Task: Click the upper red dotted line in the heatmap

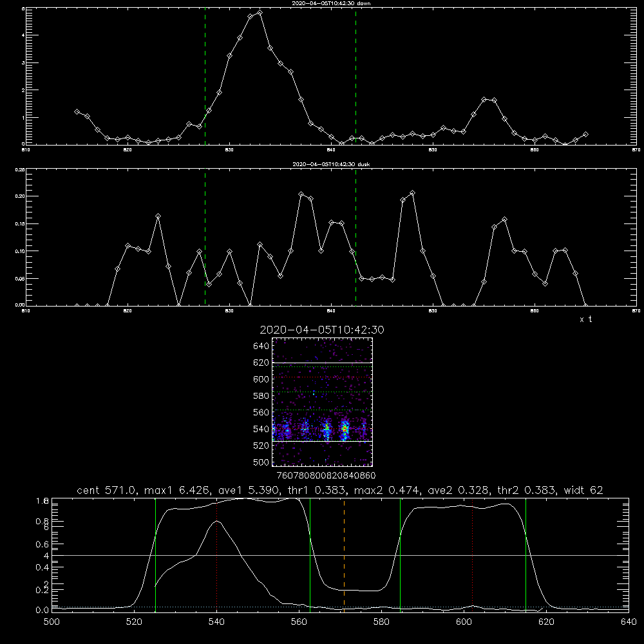Action: pyautogui.click(x=323, y=377)
